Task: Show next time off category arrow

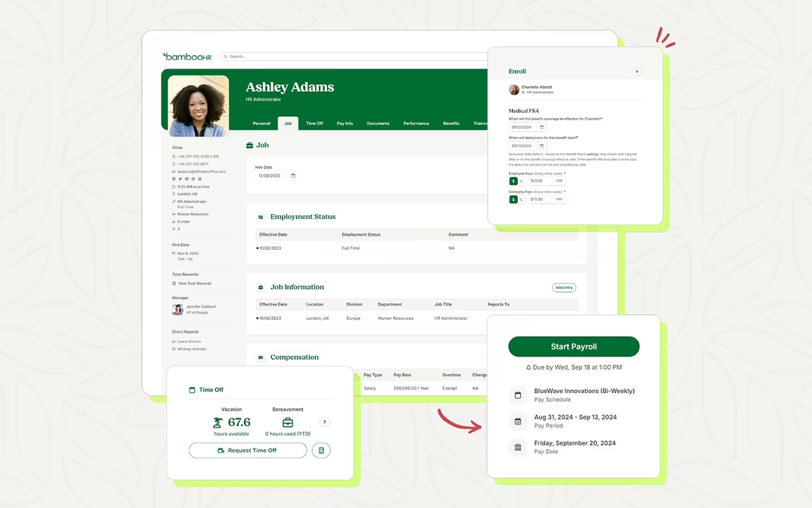Action: point(325,421)
